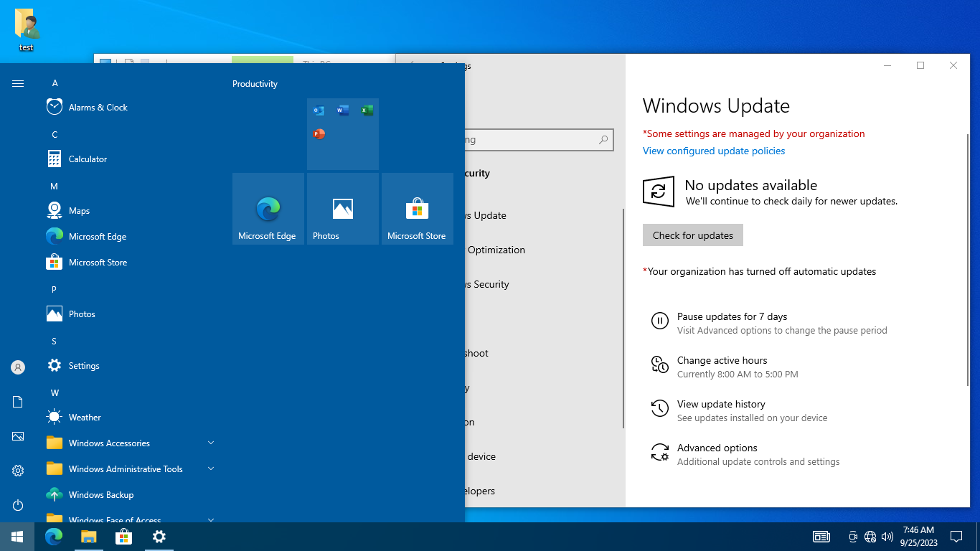The width and height of the screenshot is (980, 551).
Task: Open Advanced options for Windows Update
Action: tap(717, 448)
